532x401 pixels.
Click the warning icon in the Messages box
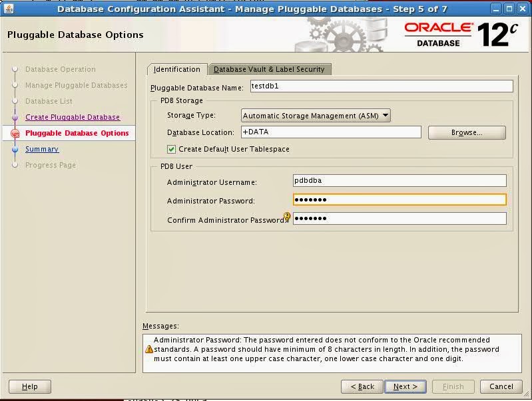(x=149, y=349)
